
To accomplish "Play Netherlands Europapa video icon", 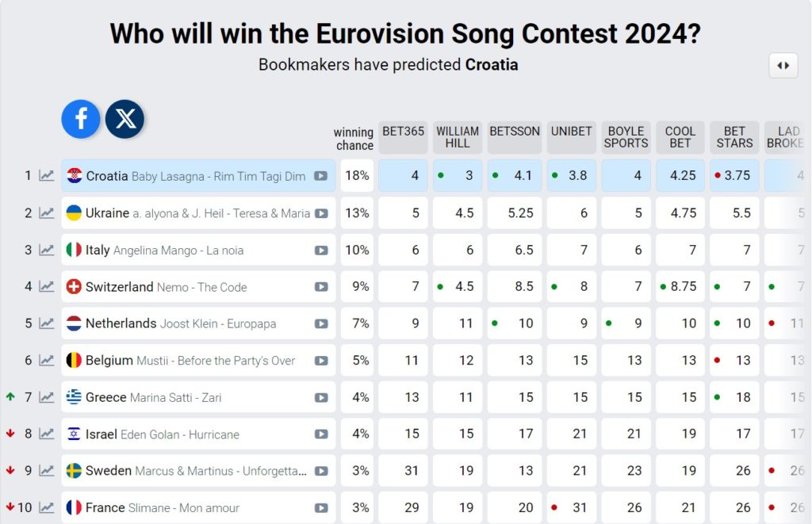I will (x=321, y=323).
